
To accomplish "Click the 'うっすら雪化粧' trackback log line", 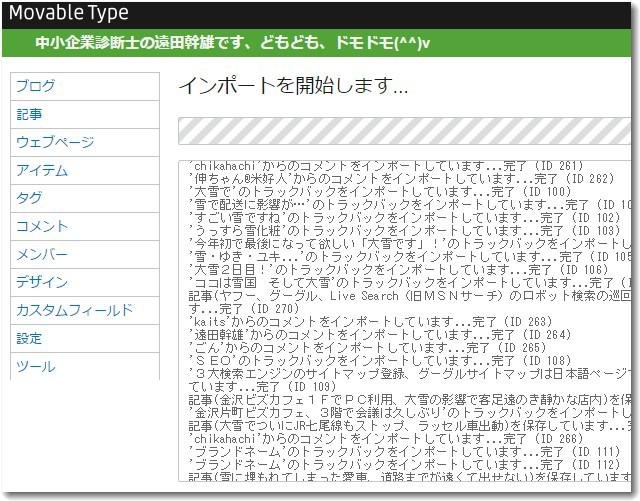I will pyautogui.click(x=405, y=231).
